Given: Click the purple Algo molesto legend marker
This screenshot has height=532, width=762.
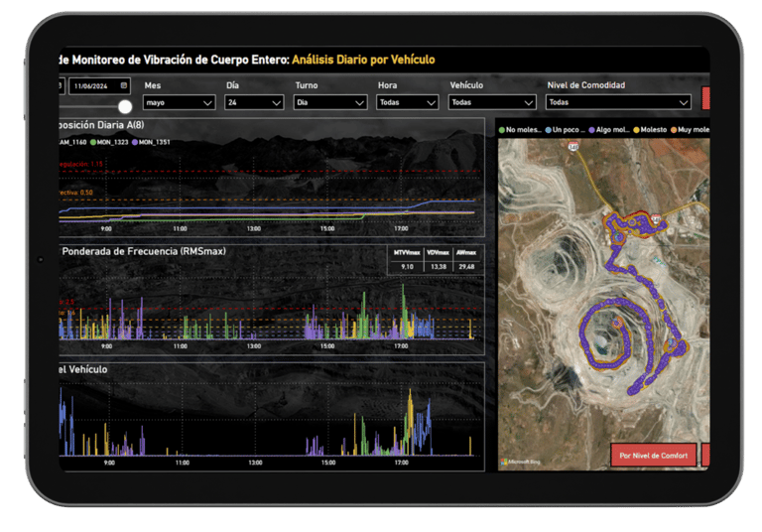Looking at the screenshot, I should [592, 130].
